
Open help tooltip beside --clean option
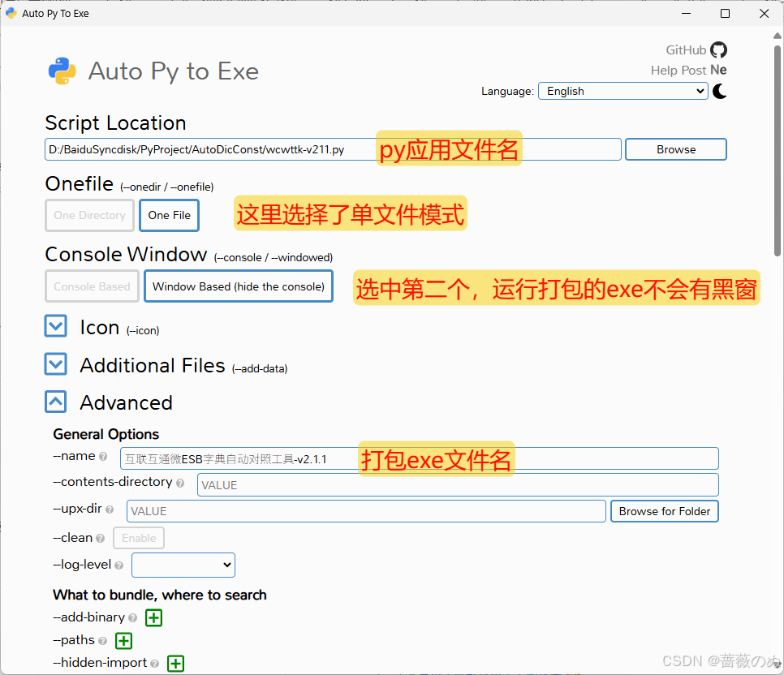pyautogui.click(x=100, y=538)
